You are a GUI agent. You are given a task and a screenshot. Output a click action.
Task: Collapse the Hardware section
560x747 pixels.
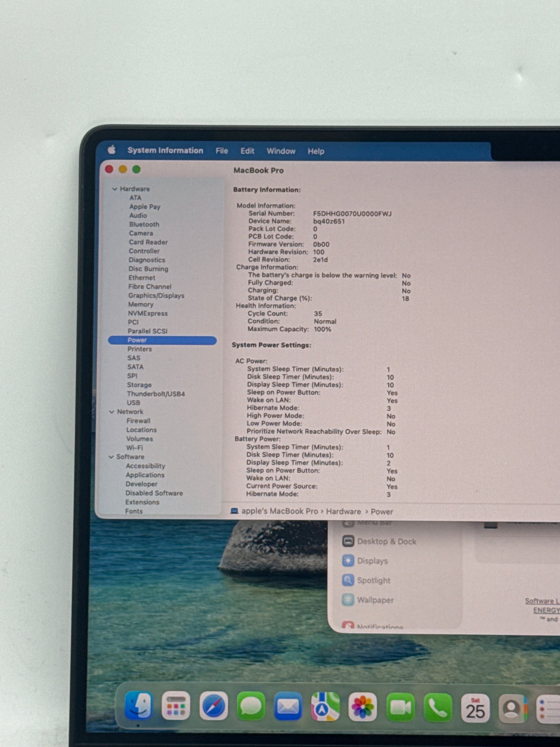click(x=115, y=189)
